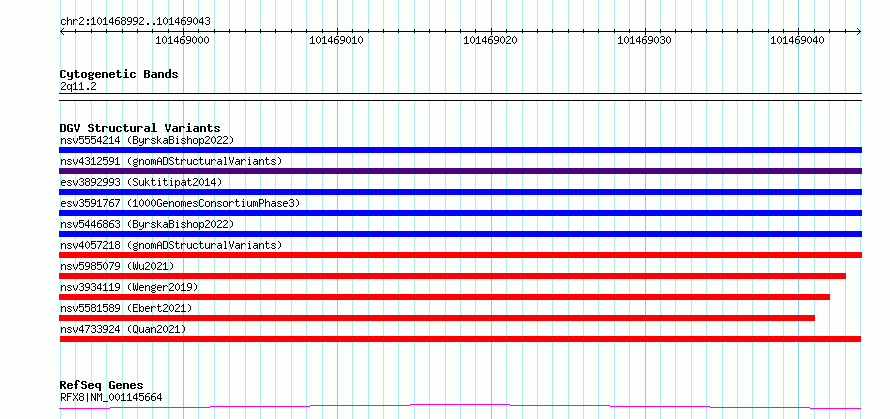Click the blue bar under esv3892993
890x419 pixels.
460,192
